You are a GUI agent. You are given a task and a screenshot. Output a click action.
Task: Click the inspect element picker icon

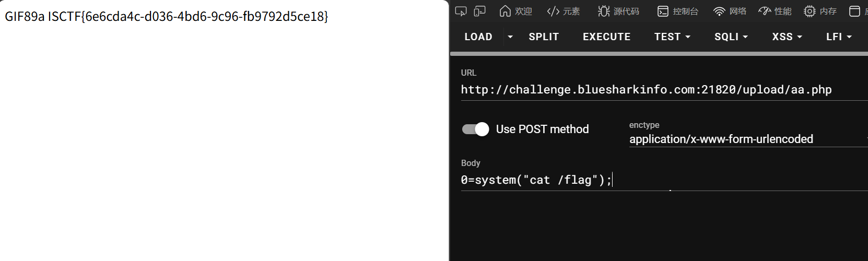click(461, 11)
